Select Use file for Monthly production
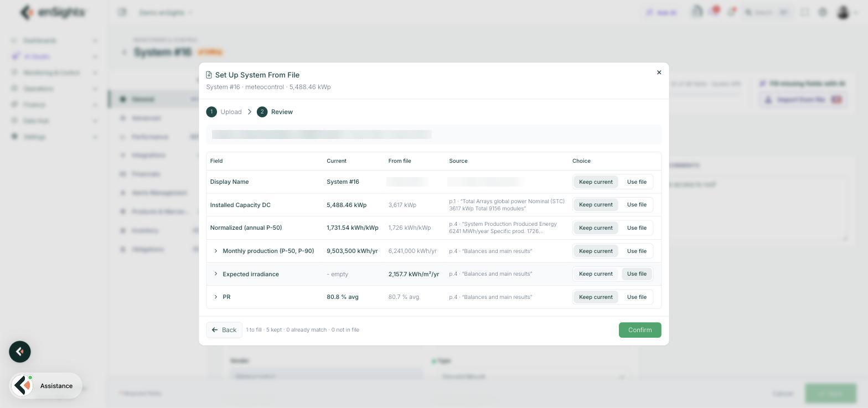The image size is (868, 408). tap(637, 251)
